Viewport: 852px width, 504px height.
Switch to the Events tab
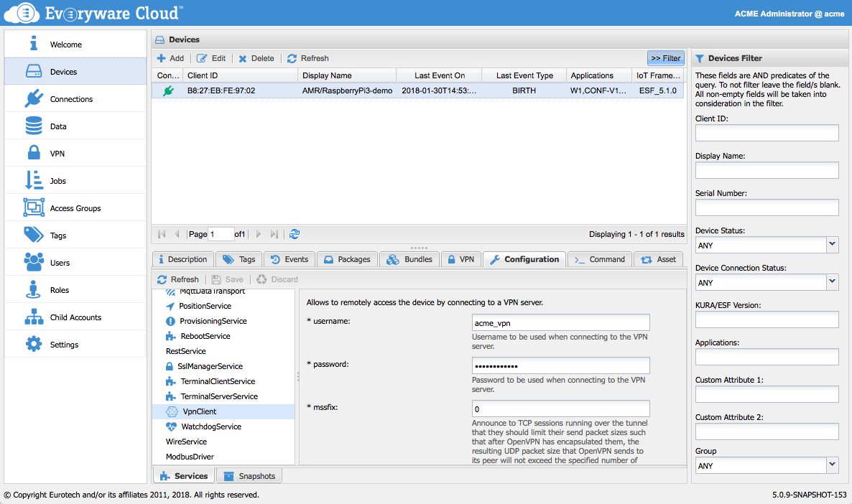[x=290, y=260]
